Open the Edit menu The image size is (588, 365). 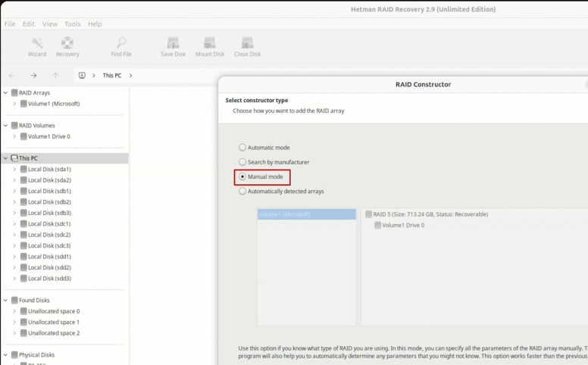pos(29,24)
